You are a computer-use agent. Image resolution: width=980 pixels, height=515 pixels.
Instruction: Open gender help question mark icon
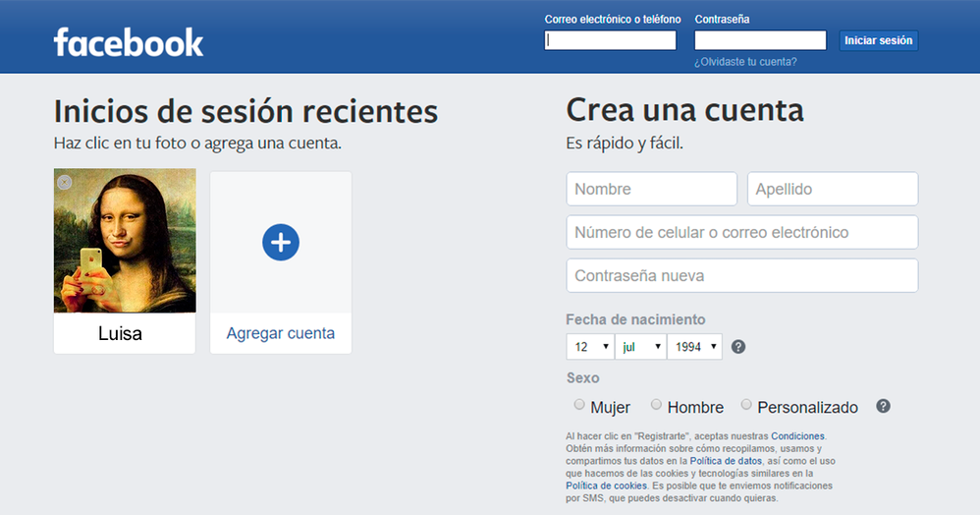pyautogui.click(x=883, y=406)
